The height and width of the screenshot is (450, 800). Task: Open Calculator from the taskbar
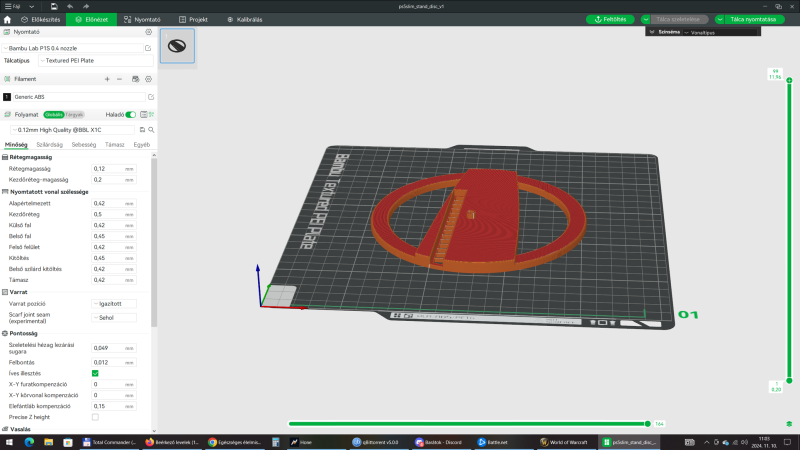click(276, 442)
